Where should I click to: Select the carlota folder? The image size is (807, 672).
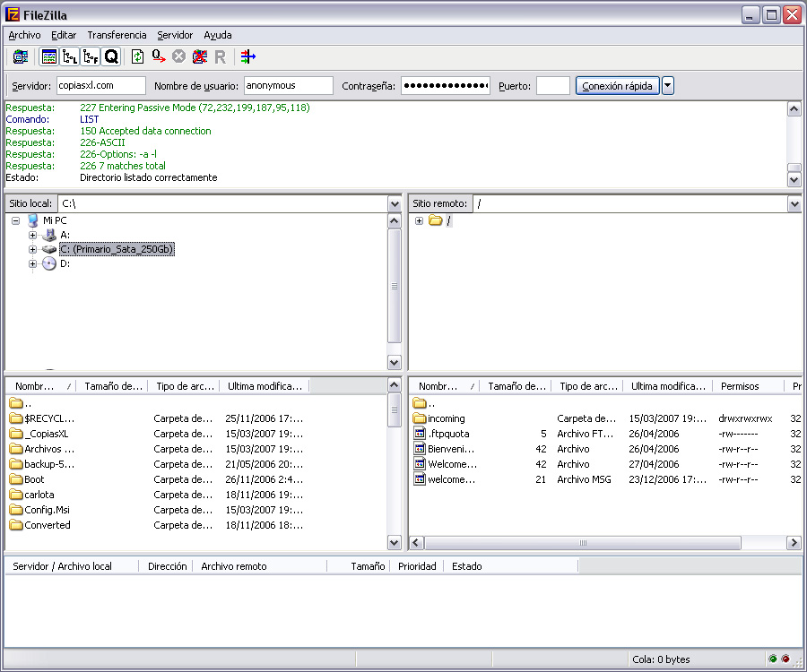point(31,495)
